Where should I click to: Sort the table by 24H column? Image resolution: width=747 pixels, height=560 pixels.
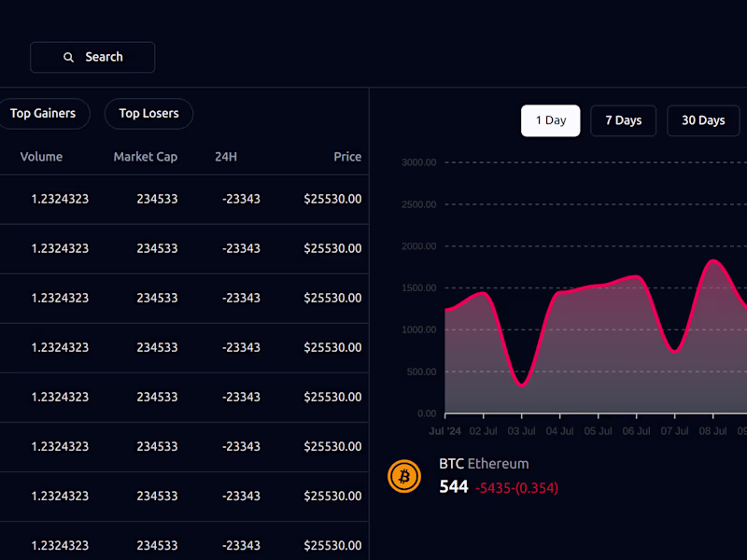(x=225, y=157)
